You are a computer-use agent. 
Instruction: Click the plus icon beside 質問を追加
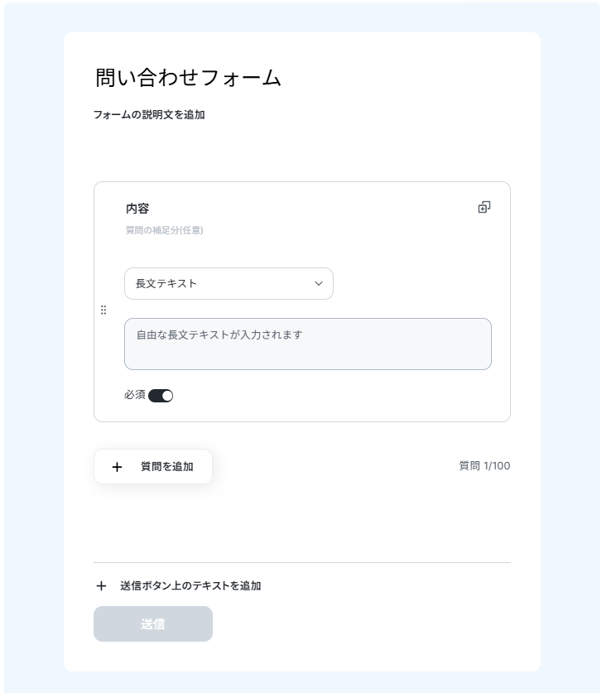117,467
